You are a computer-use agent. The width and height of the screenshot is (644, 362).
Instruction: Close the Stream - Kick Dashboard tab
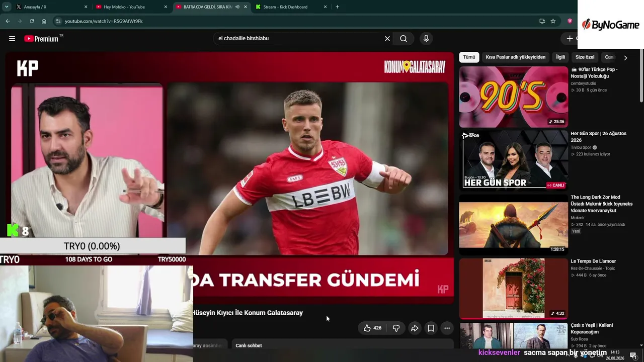(325, 7)
